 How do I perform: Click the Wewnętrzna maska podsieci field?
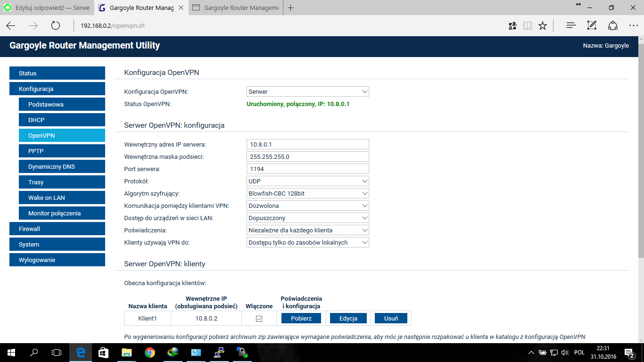point(308,156)
